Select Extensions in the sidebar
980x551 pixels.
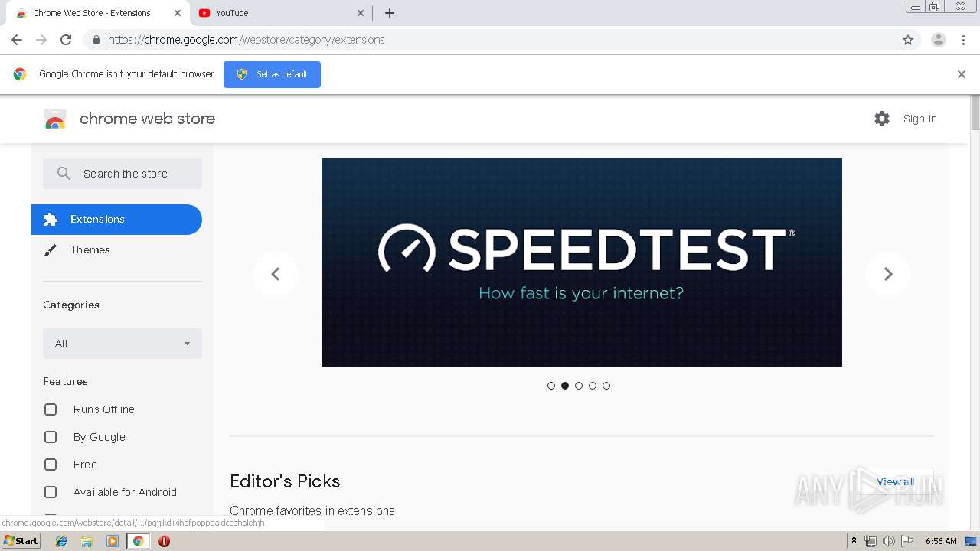116,220
